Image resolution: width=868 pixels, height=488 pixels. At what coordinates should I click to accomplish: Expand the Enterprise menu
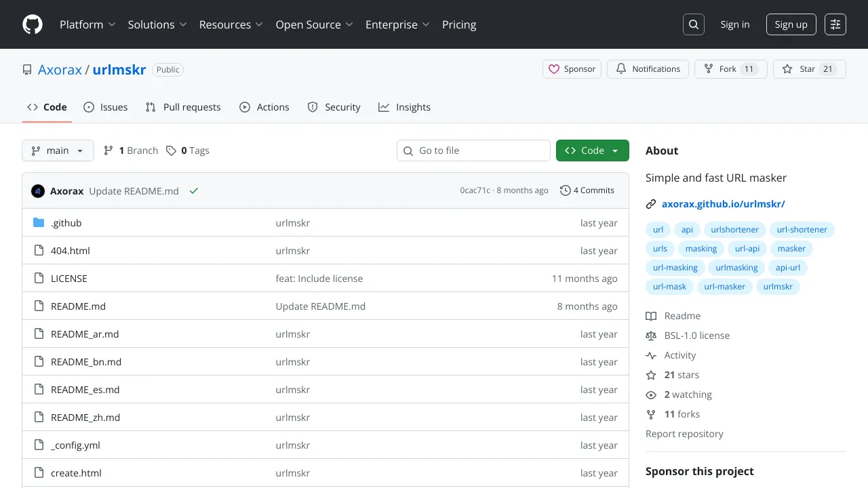click(397, 24)
